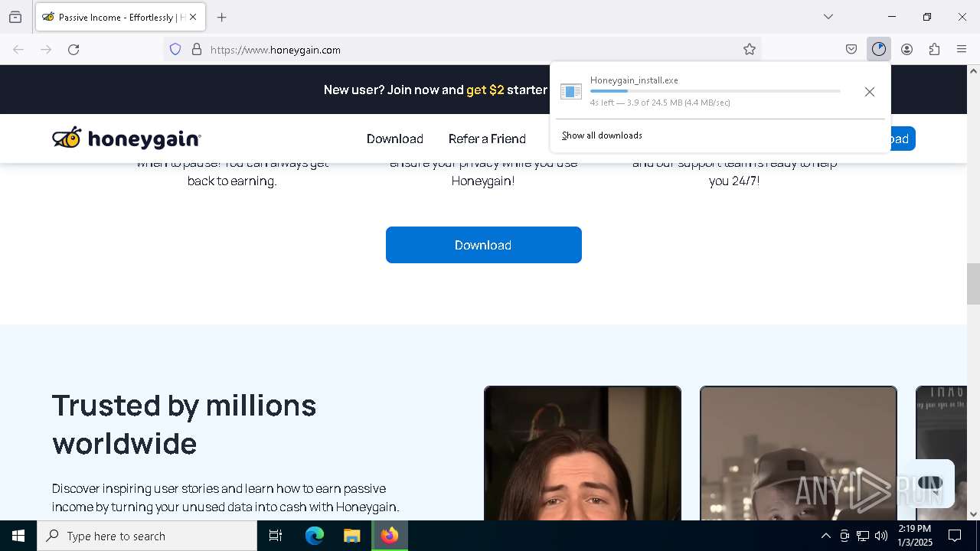The image size is (980, 551).
Task: Open Windows Start menu
Action: [x=18, y=536]
